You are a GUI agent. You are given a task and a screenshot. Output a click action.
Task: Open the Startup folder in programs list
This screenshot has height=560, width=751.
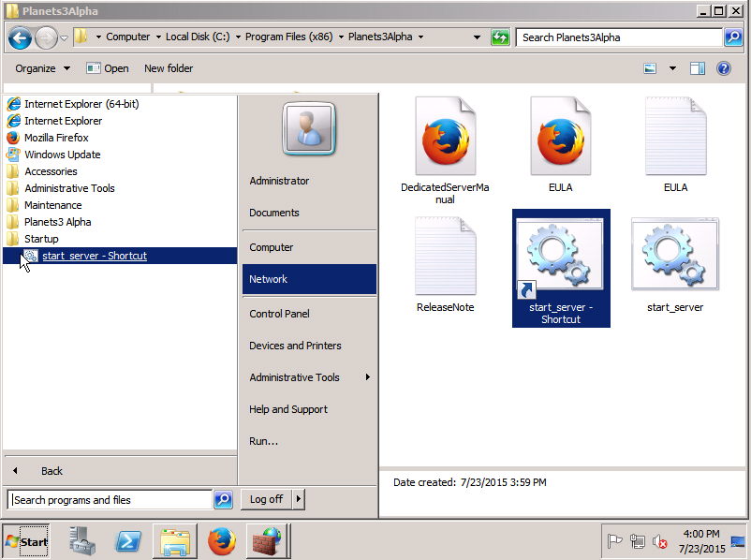pyautogui.click(x=41, y=239)
